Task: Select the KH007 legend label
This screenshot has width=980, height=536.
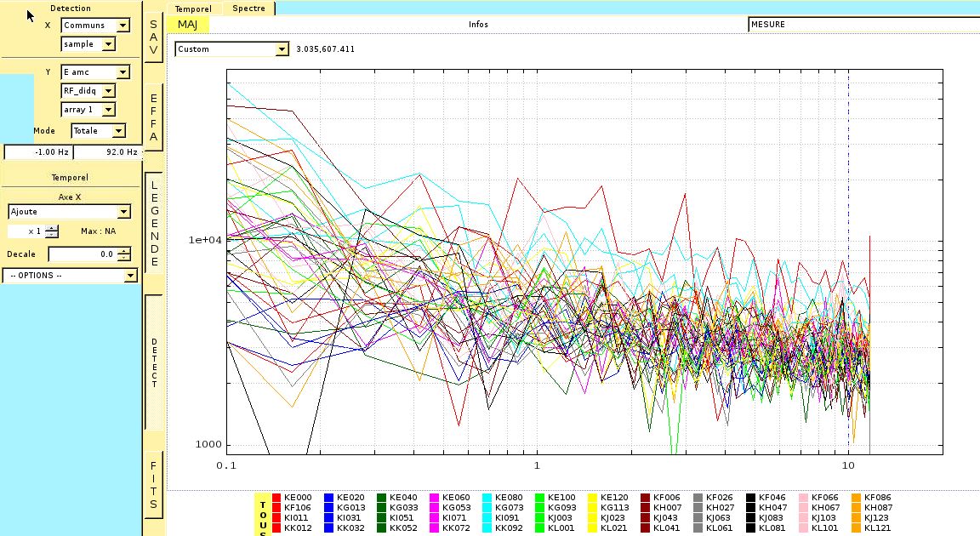Action: tap(667, 508)
